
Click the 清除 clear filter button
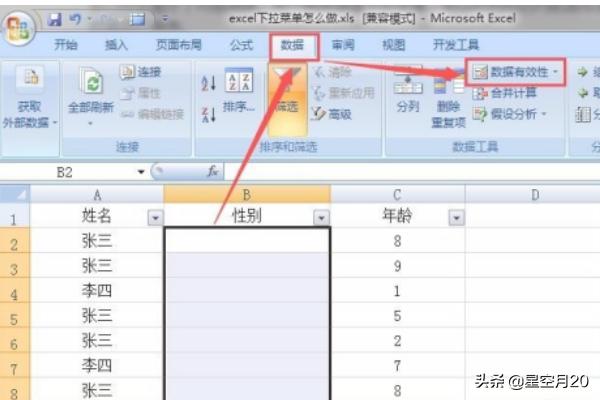(x=332, y=72)
